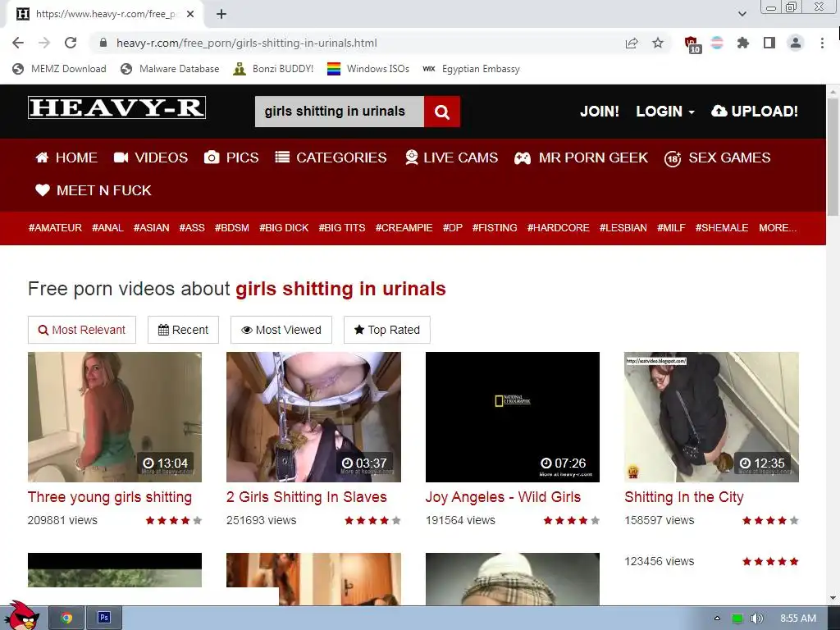840x630 pixels.
Task: Reload the page with the refresh icon
Action: (71, 43)
